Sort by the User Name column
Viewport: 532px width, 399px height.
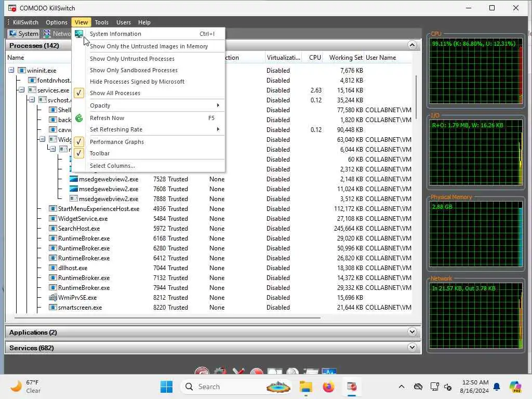pos(381,58)
